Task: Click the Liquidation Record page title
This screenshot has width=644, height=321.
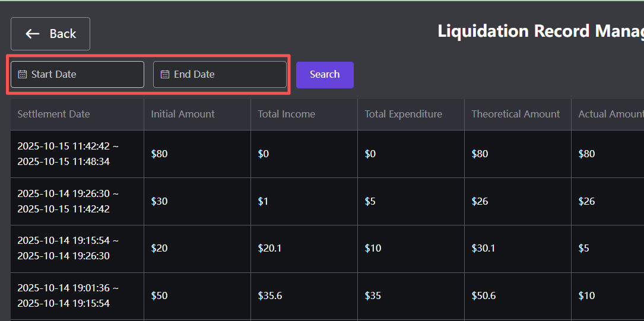Action: click(x=540, y=31)
